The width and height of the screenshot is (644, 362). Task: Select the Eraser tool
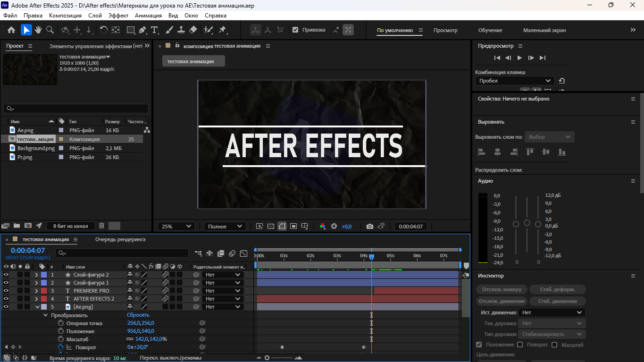[x=192, y=30]
